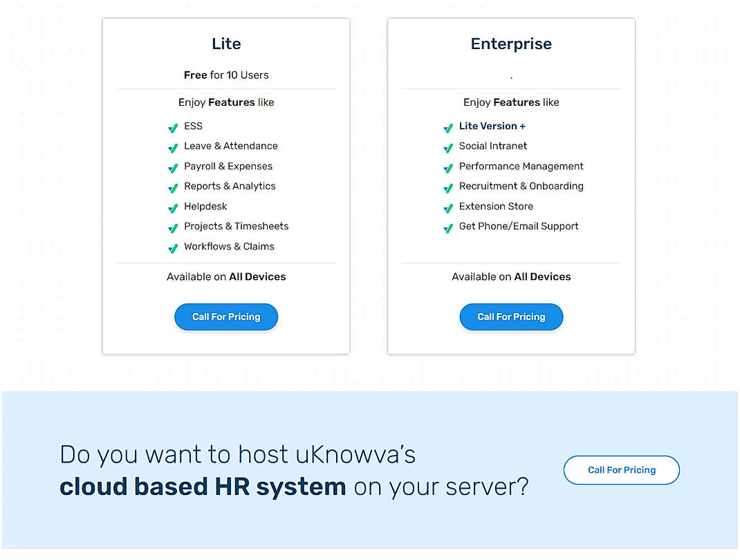Click the Projects & Timesheets feature text
This screenshot has width=740, height=560.
(236, 226)
